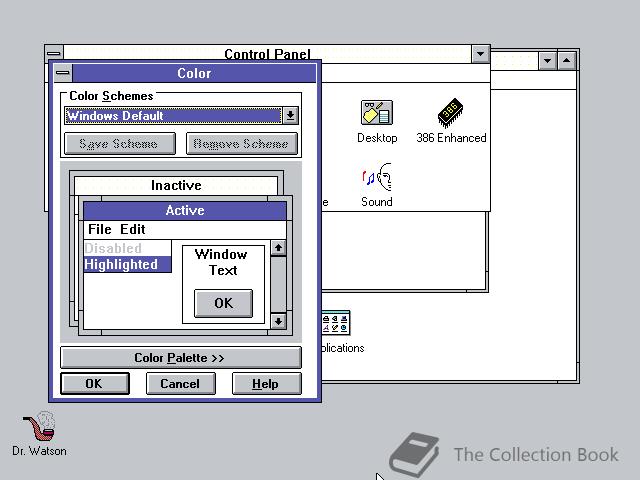640x480 pixels.
Task: Open Help for the Color dialog
Action: [x=267, y=384]
